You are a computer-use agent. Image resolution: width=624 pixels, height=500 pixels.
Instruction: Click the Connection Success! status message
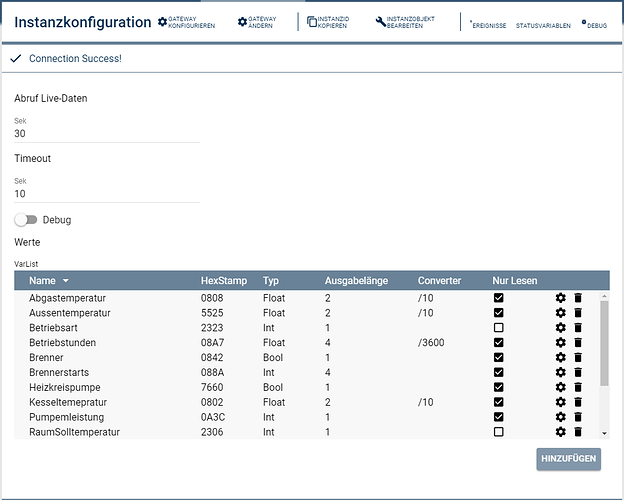pyautogui.click(x=75, y=59)
